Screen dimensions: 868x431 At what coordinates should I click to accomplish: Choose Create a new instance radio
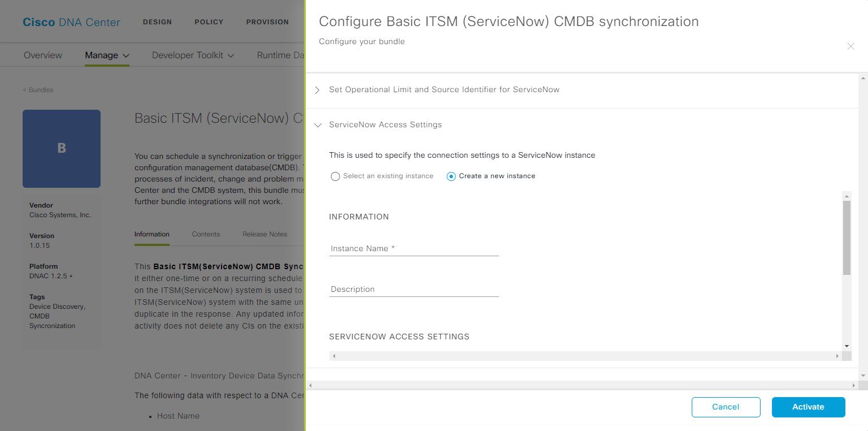click(x=451, y=176)
